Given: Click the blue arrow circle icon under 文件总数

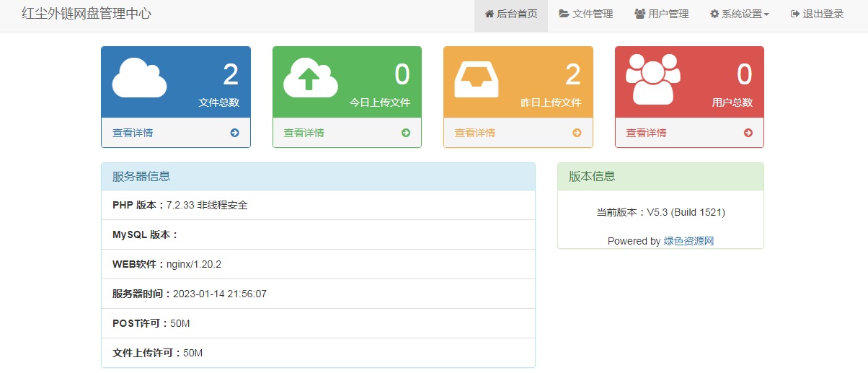Looking at the screenshot, I should coord(234,133).
